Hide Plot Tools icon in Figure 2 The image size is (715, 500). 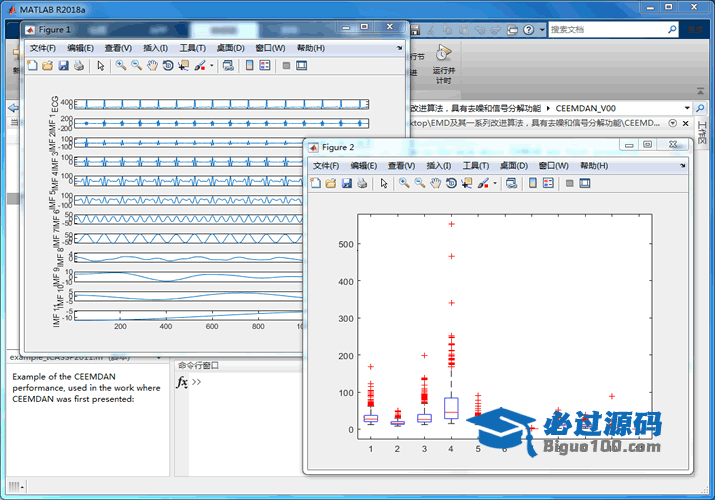pos(570,183)
